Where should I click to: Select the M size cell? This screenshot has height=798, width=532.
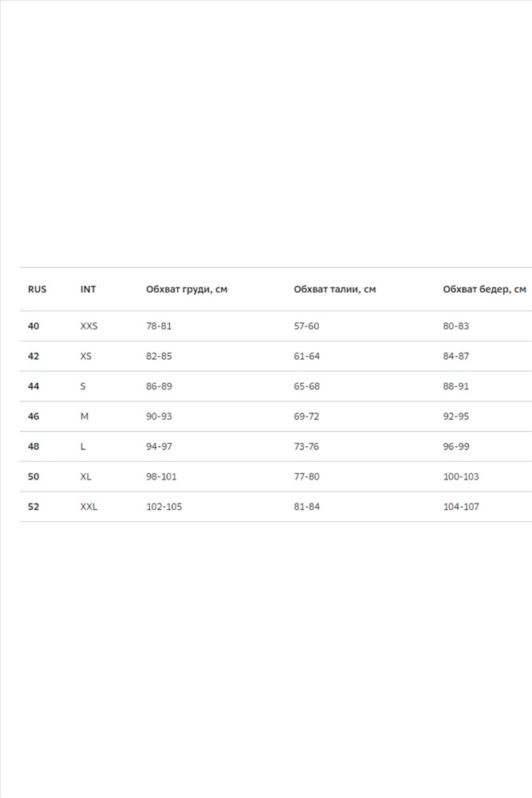[85, 417]
